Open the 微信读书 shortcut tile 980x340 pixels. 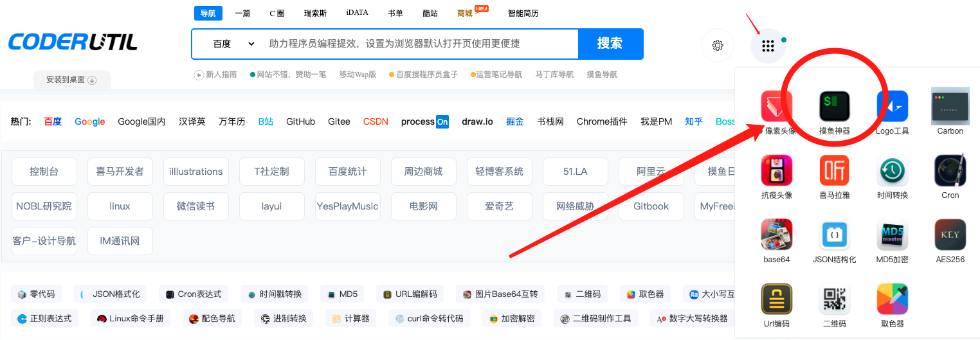196,206
